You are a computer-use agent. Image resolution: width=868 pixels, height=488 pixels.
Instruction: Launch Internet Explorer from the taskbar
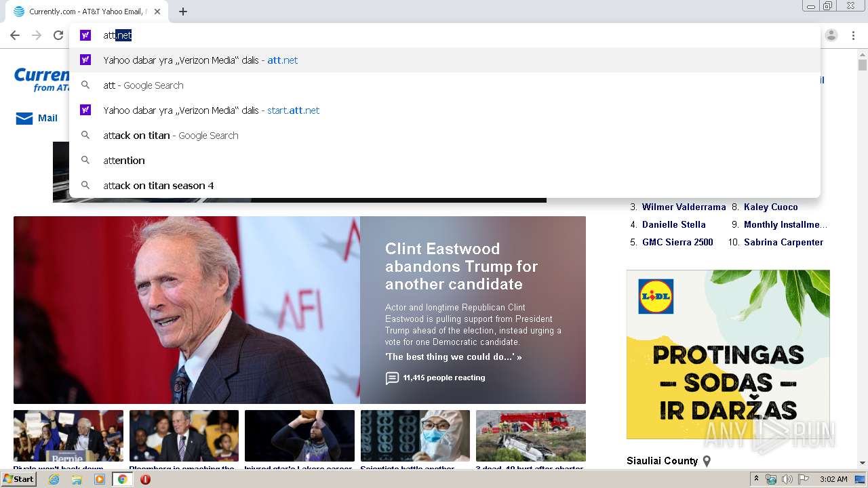(x=54, y=479)
